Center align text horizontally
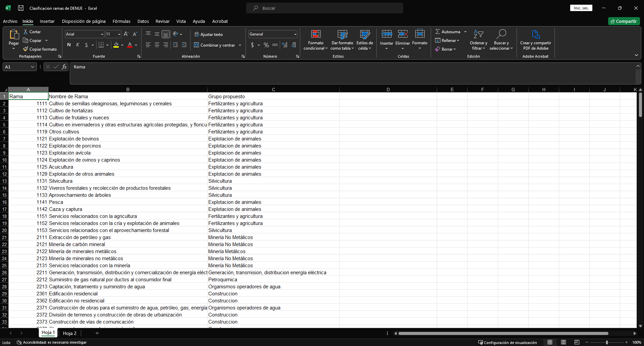Screen dimensions: 644x346 (x=157, y=45)
